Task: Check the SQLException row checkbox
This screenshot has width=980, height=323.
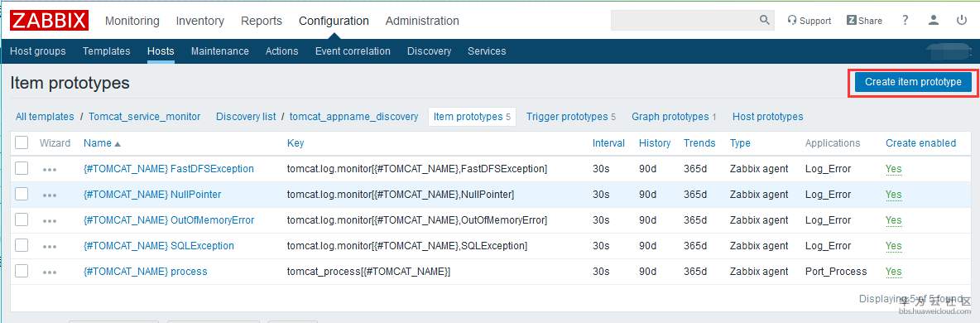Action: [22, 245]
